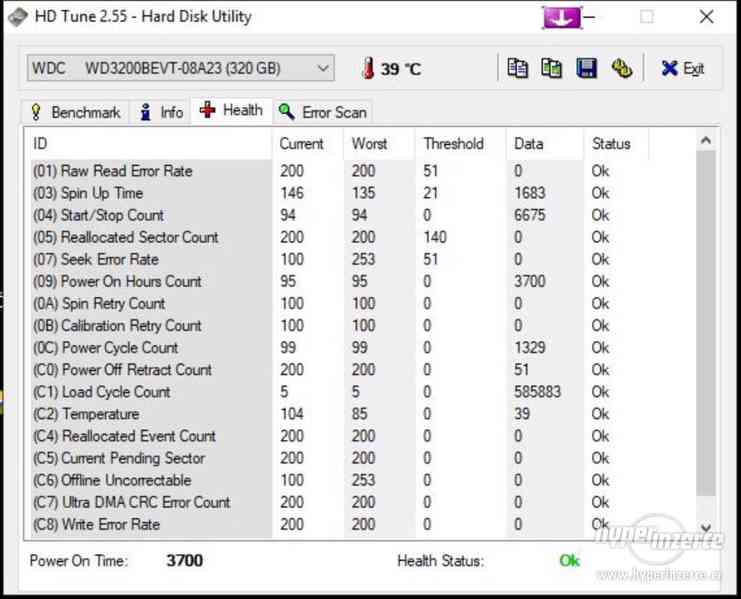Minimize the HD Tune window
Screen dimensions: 741x599
click(x=589, y=17)
